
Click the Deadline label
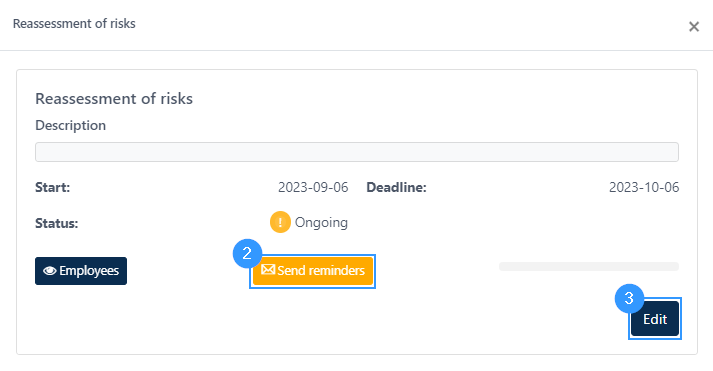pyautogui.click(x=397, y=187)
